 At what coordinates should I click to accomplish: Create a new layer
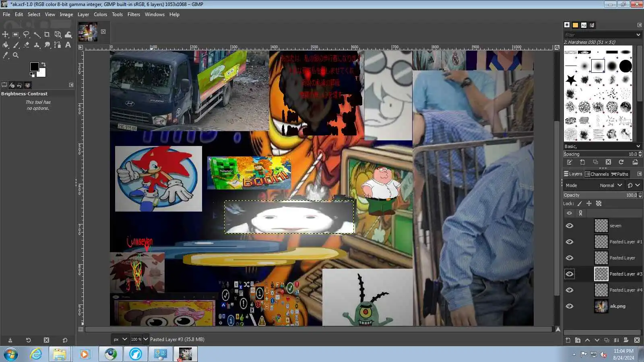[568, 340]
